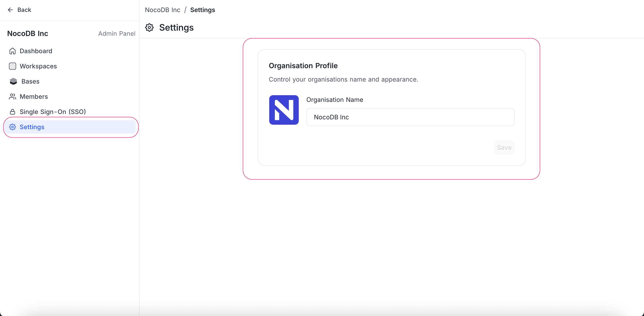Click the Workspaces square icon

tap(13, 66)
